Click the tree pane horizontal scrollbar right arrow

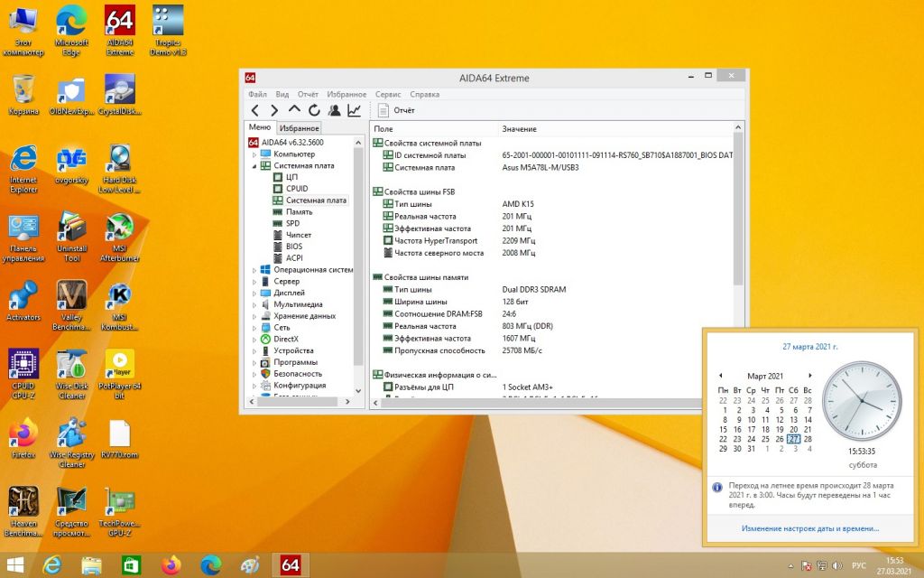347,402
